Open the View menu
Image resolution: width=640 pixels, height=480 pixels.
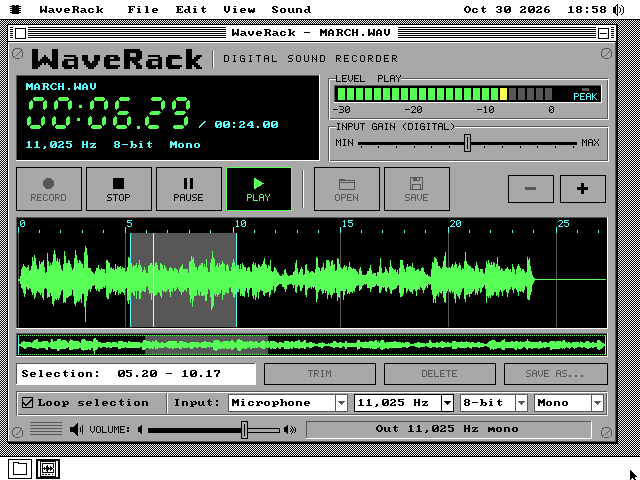pos(239,9)
